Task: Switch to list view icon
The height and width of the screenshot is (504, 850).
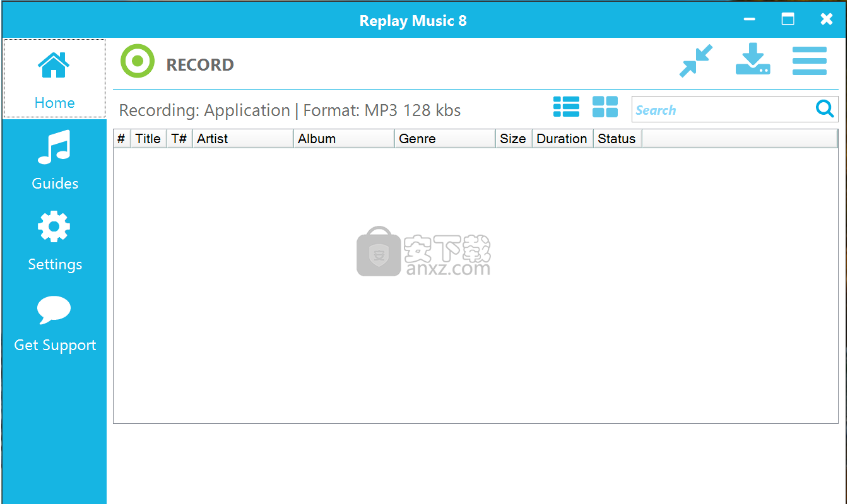Action: coord(566,107)
